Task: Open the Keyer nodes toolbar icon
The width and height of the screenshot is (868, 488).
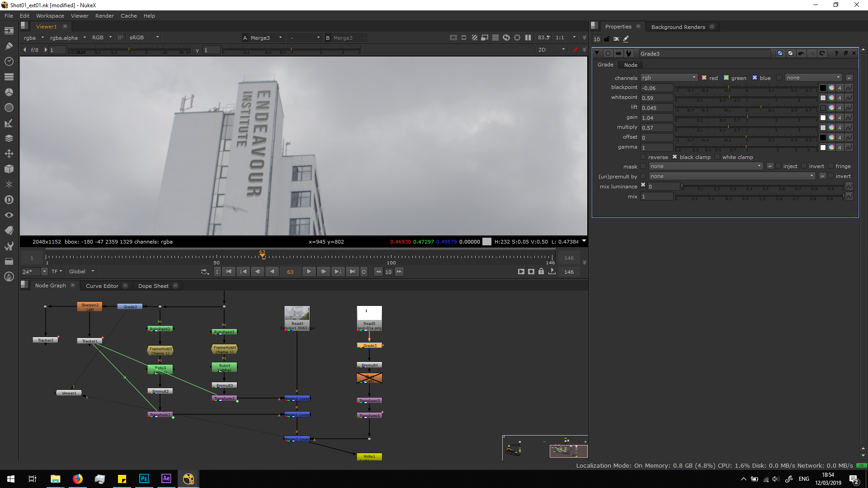Action: click(9, 123)
